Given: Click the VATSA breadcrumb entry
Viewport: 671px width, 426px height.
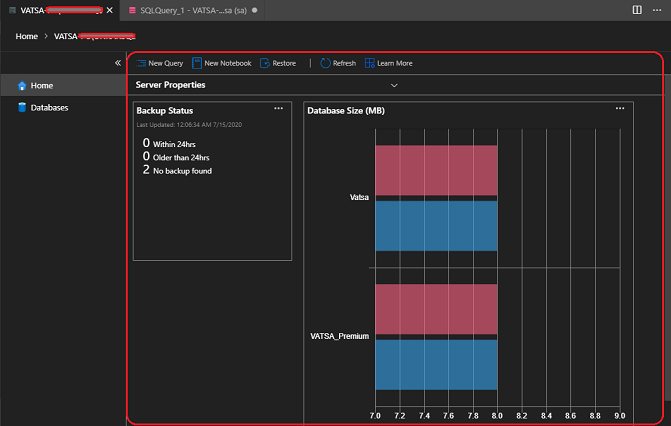Looking at the screenshot, I should [x=94, y=36].
